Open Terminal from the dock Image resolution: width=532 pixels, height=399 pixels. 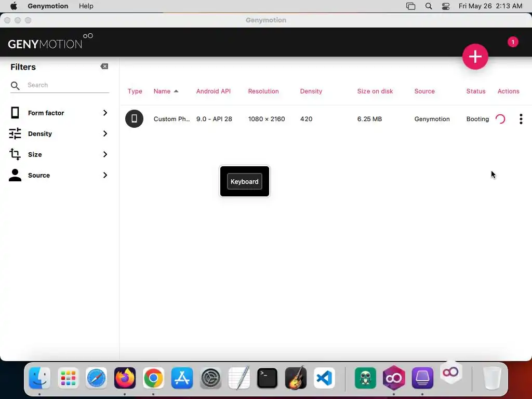268,378
